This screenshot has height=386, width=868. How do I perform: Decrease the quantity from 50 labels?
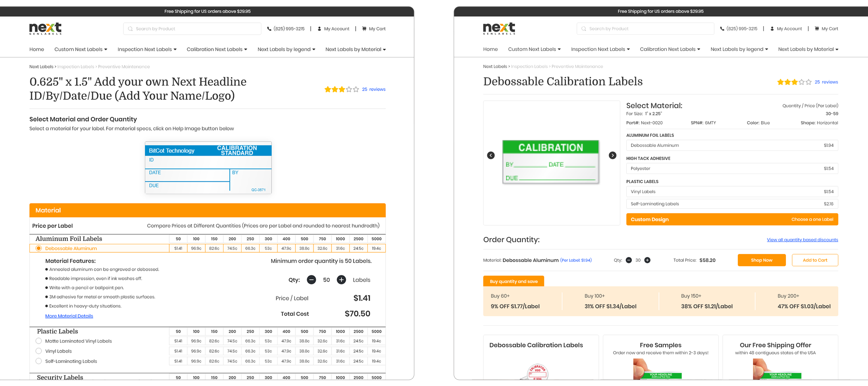pyautogui.click(x=311, y=280)
